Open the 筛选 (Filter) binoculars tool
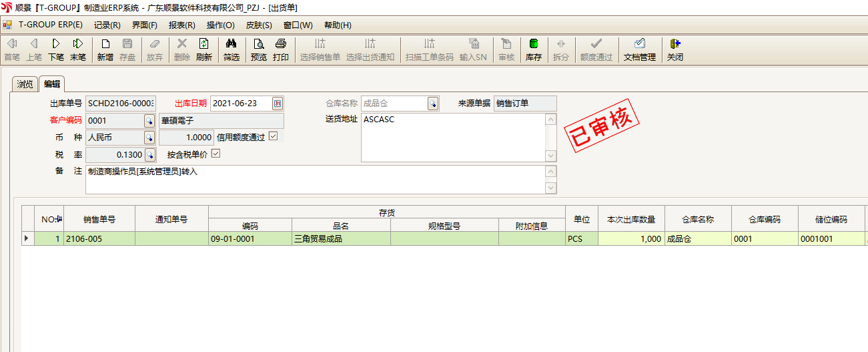 point(231,49)
